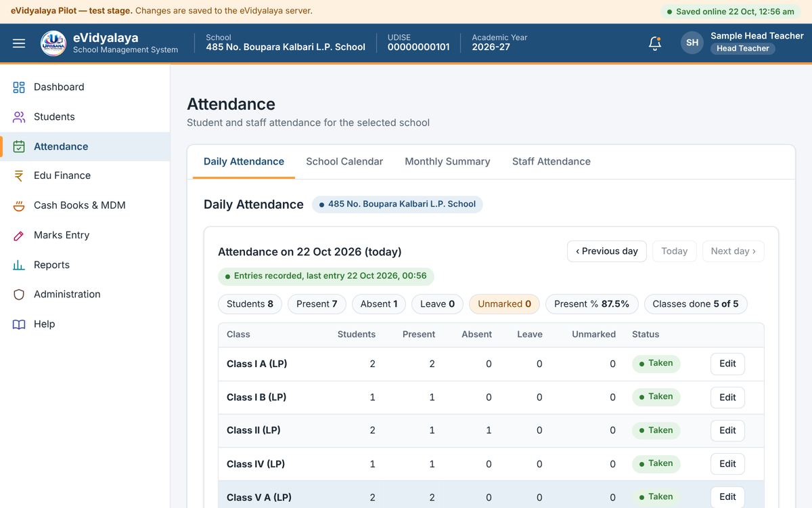Image resolution: width=812 pixels, height=508 pixels.
Task: Edit attendance for Class I B (LP)
Action: point(727,398)
